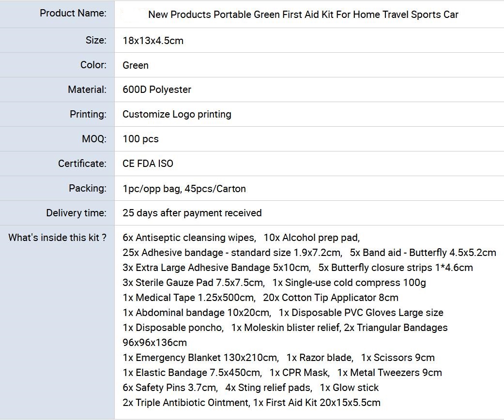
Task: Click the Material label
Action: (x=87, y=90)
